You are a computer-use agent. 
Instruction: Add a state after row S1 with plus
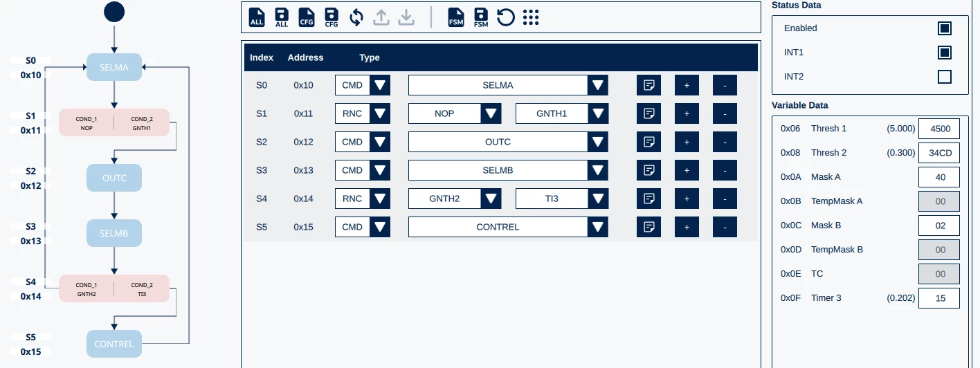[687, 113]
